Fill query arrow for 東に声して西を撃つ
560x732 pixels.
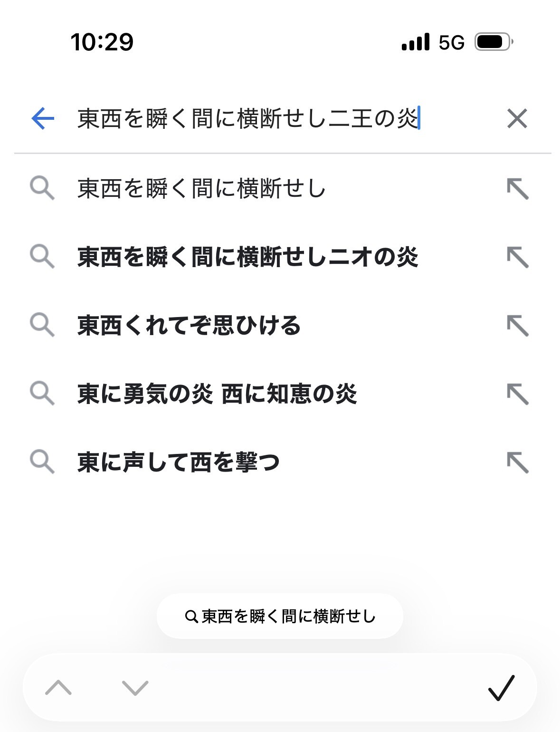[x=517, y=462]
